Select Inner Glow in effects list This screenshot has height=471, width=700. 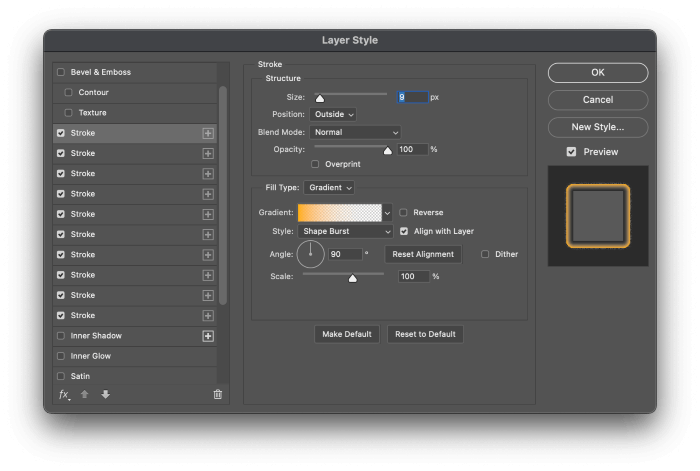(x=90, y=356)
